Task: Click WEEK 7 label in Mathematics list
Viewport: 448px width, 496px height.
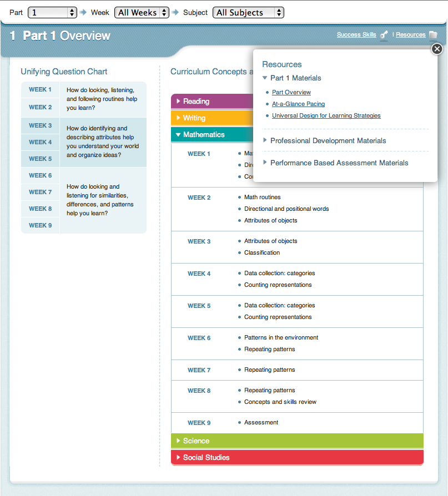Action: [x=199, y=370]
